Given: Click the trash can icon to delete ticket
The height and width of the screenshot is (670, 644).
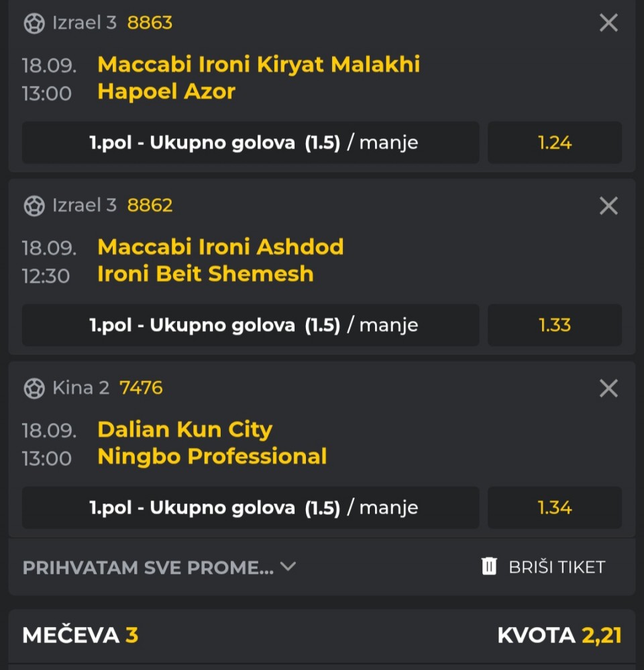Looking at the screenshot, I should click(x=489, y=567).
